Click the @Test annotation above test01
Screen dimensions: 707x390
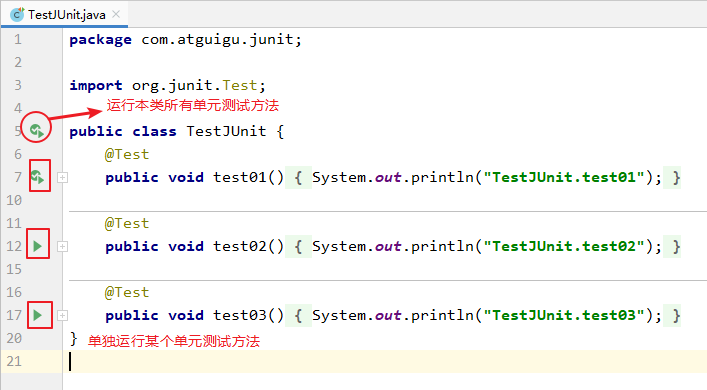pos(127,155)
